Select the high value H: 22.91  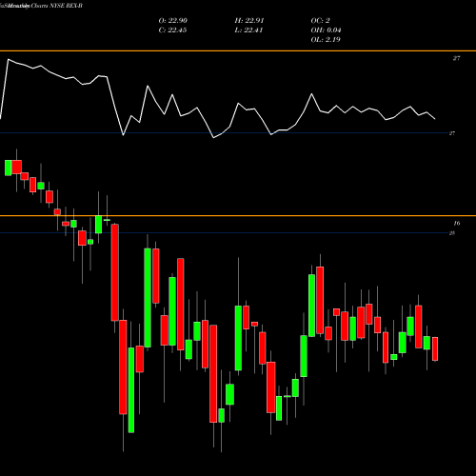point(249,21)
